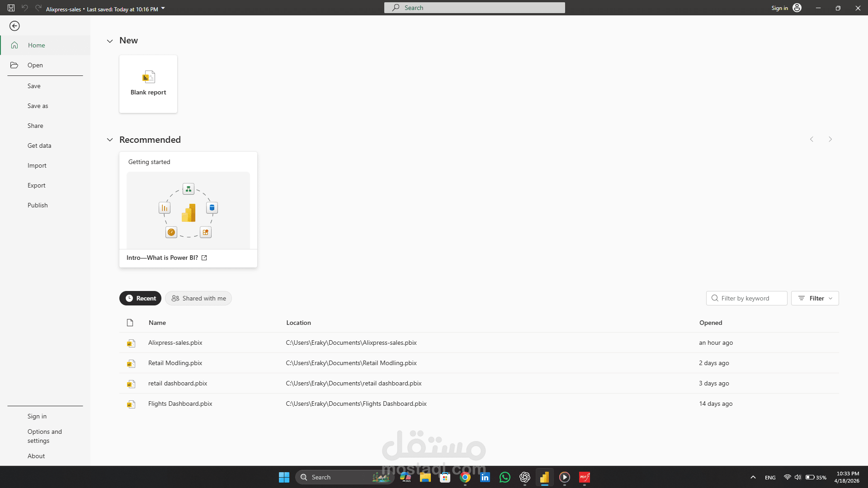Open the PDF app from taskbar
Viewport: 868px width, 488px height.
pyautogui.click(x=584, y=477)
